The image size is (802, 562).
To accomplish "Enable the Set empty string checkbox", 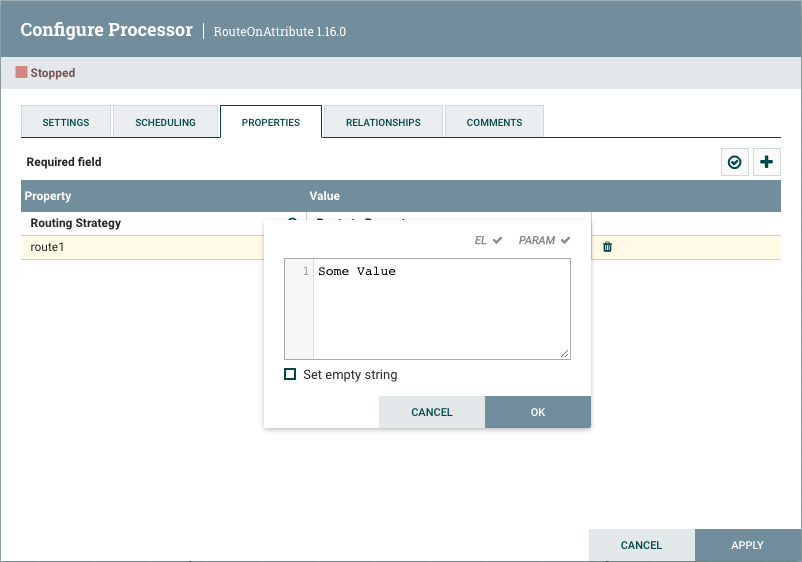I will click(x=291, y=374).
